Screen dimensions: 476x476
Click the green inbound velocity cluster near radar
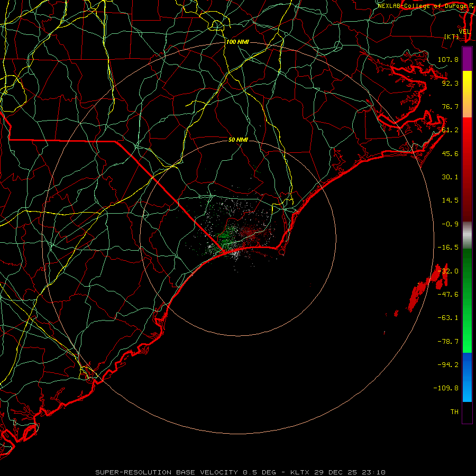click(226, 236)
